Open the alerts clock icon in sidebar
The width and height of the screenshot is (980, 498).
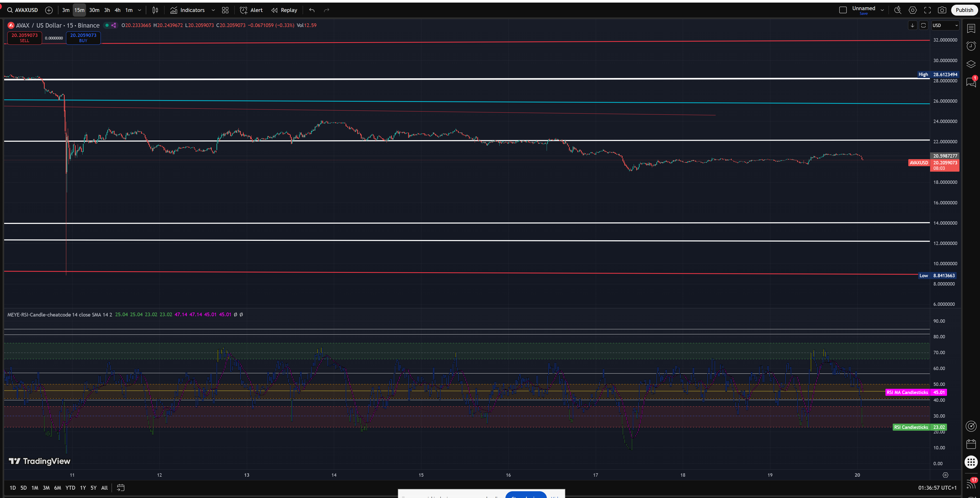click(971, 46)
